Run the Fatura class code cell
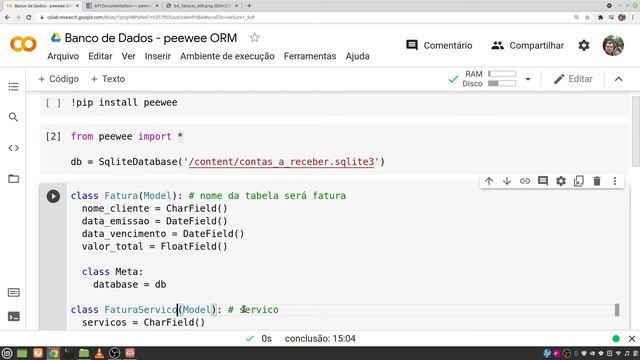The image size is (640, 360). tap(53, 196)
